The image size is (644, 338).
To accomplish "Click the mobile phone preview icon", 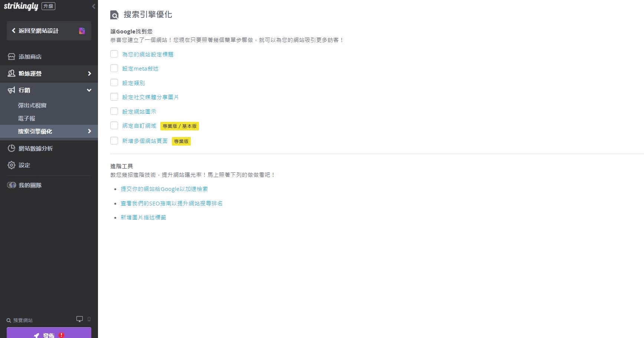I will coord(88,319).
